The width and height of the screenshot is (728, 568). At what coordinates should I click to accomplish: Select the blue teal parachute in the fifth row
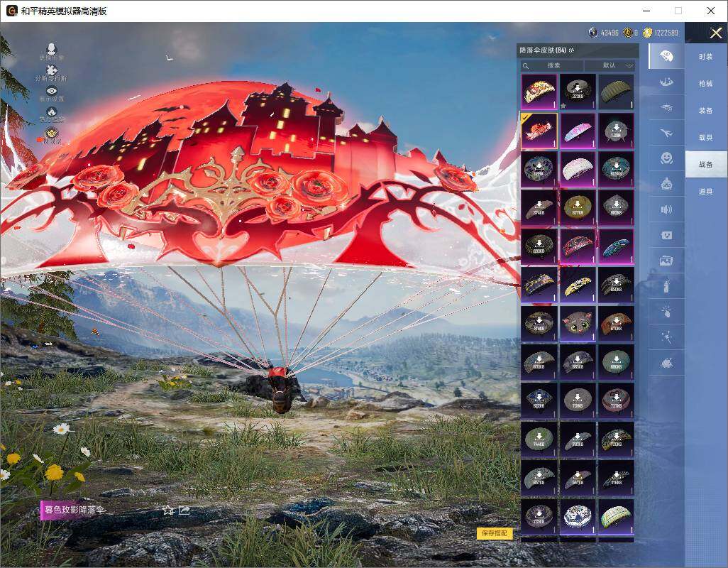pos(616,246)
